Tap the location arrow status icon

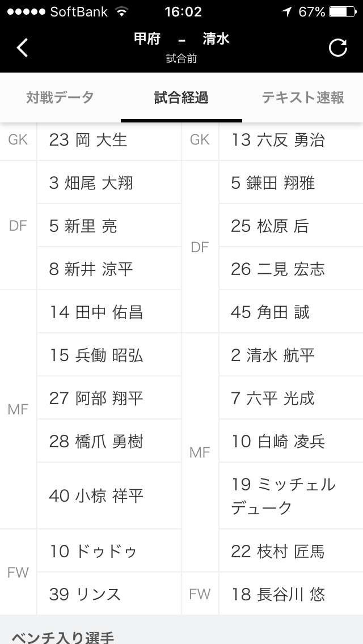coord(288,12)
